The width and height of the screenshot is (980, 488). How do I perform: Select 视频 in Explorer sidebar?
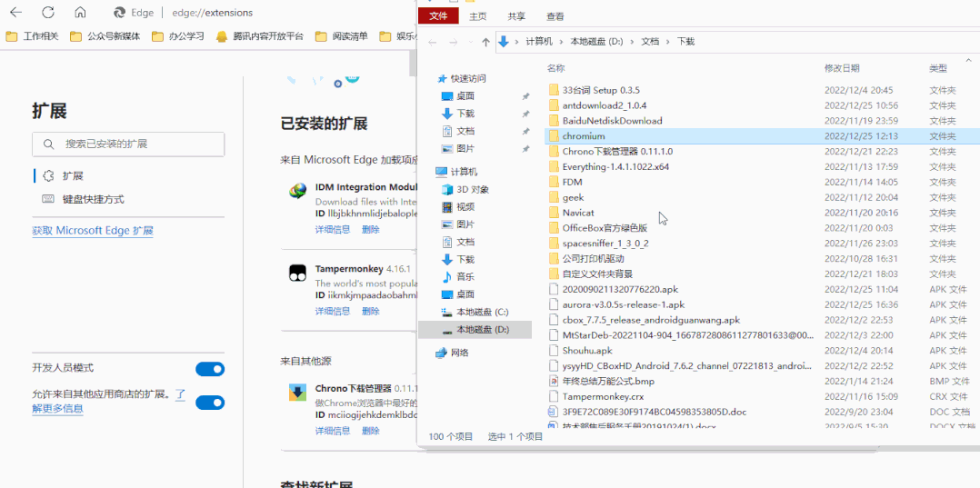(x=458, y=207)
